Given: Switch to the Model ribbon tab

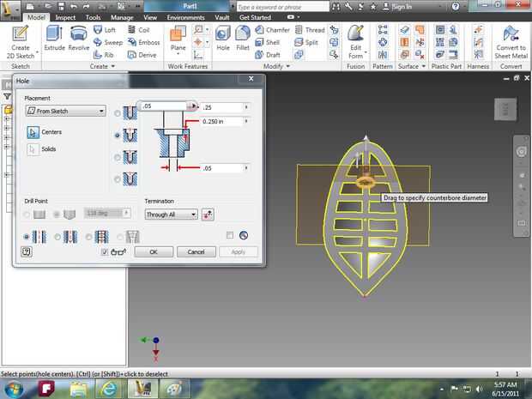Looking at the screenshot, I should [x=36, y=17].
